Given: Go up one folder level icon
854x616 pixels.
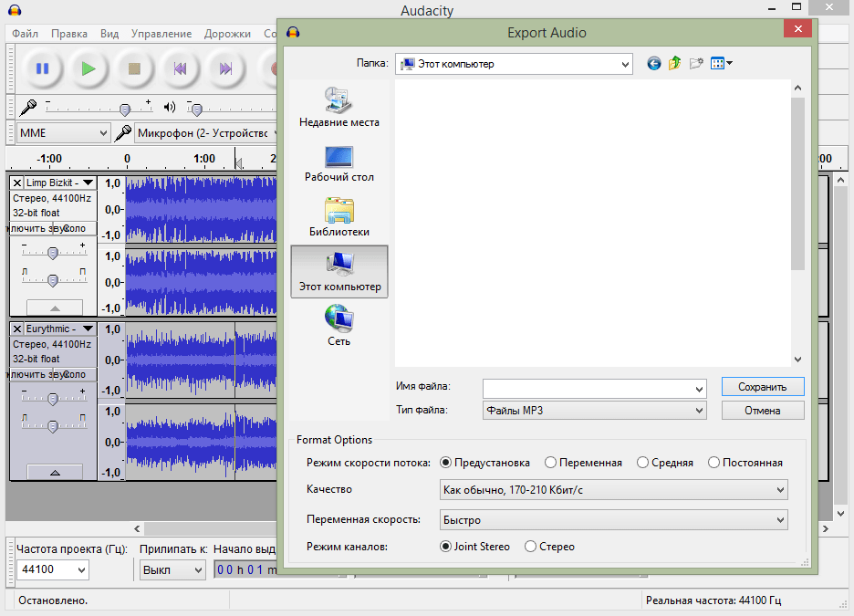Looking at the screenshot, I should click(675, 63).
